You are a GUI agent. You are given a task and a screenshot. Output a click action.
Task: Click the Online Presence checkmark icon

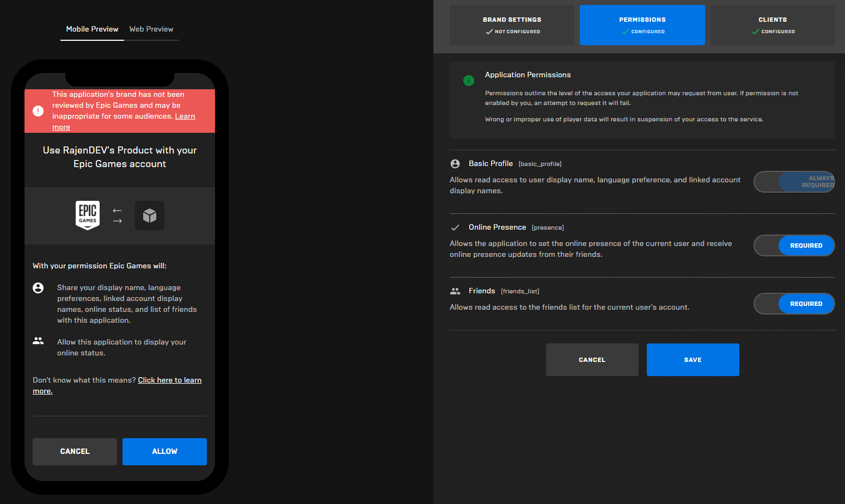coord(455,228)
